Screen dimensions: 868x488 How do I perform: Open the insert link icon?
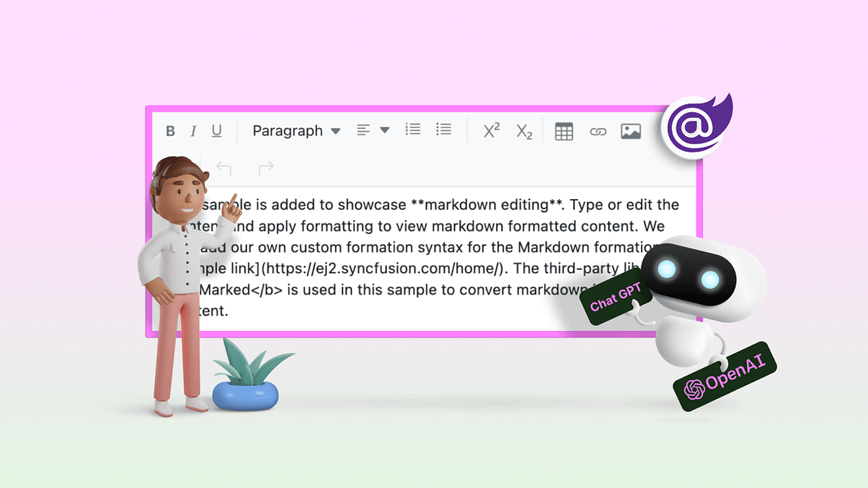click(x=598, y=130)
